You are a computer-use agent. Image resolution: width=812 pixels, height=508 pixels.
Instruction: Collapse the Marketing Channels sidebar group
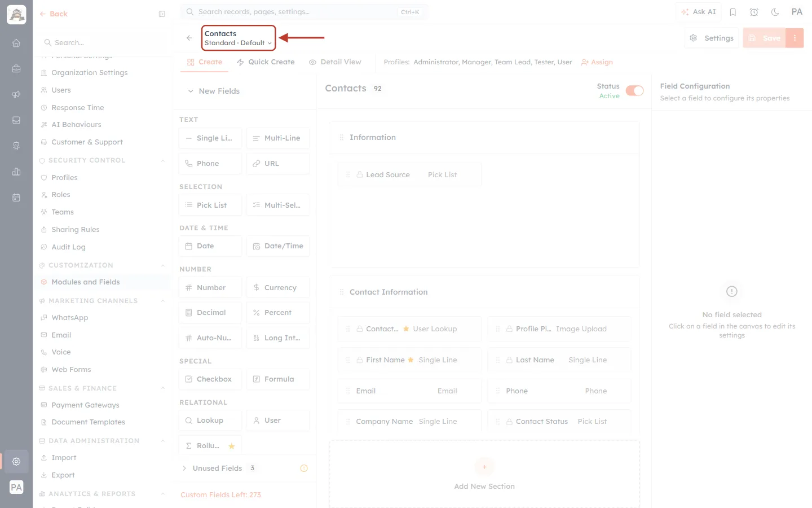[x=162, y=301]
